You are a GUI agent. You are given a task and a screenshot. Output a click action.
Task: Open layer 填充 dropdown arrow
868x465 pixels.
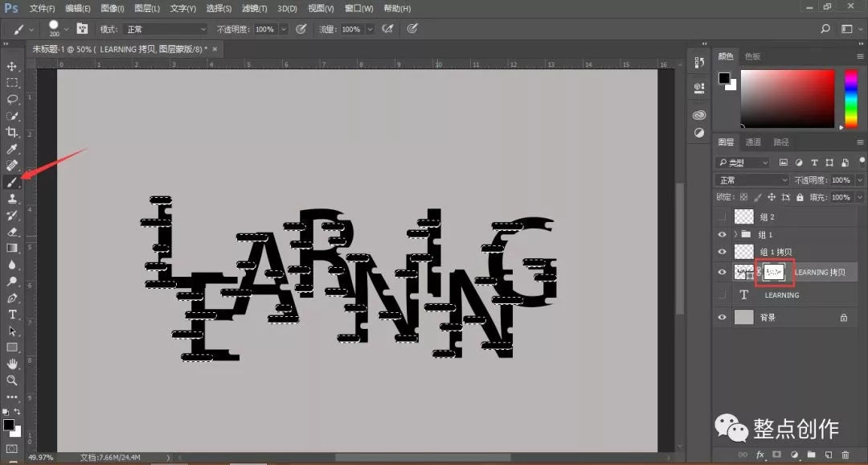pos(859,197)
